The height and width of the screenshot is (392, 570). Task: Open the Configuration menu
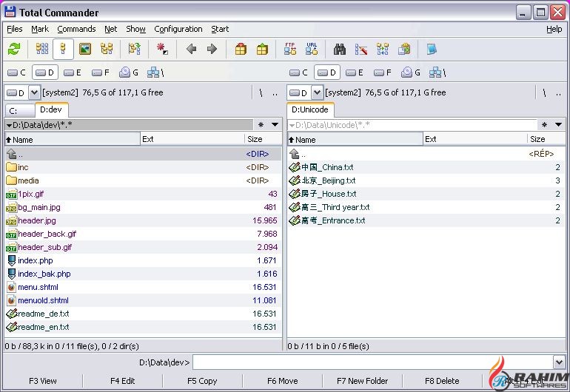tap(178, 29)
